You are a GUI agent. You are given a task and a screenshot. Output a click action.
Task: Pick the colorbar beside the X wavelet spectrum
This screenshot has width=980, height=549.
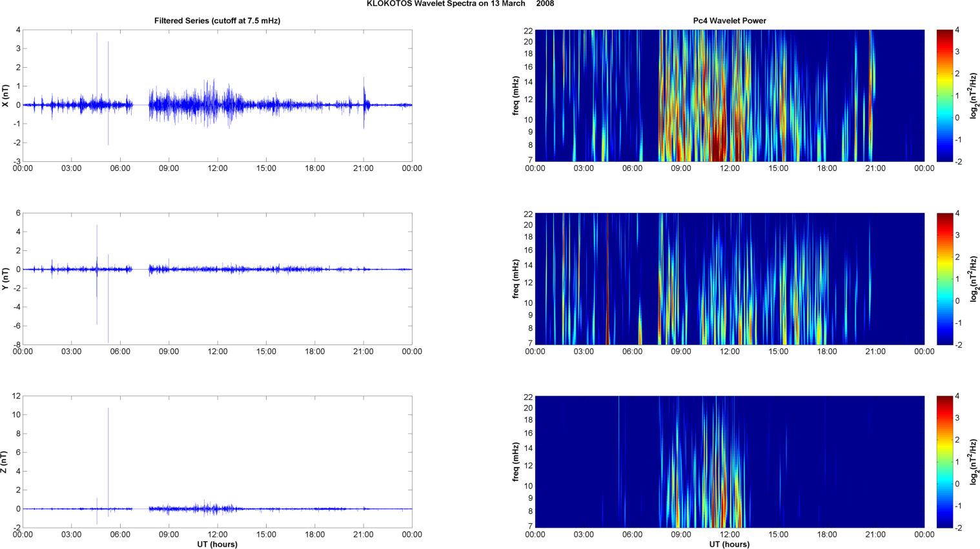944,95
